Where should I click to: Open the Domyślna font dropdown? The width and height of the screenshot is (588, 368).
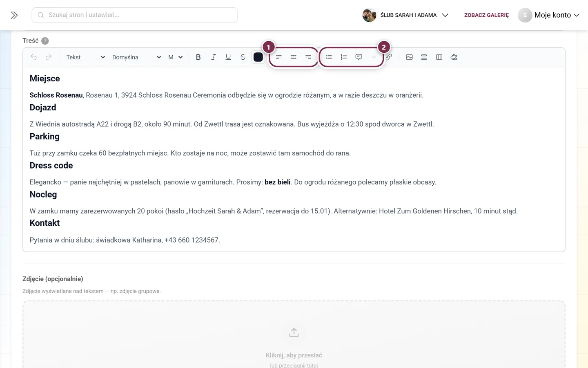[136, 57]
